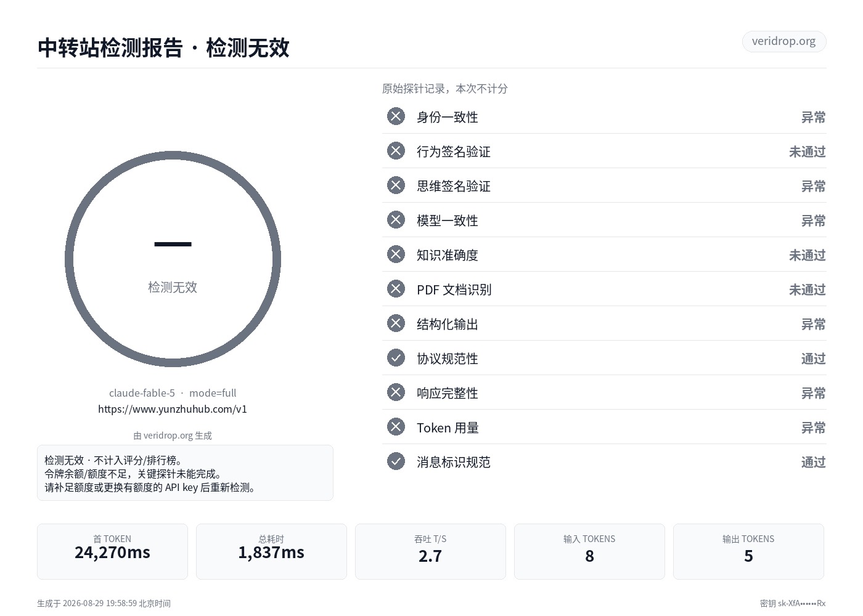
Task: Click the X icon beside 模型一致性
Action: point(396,220)
